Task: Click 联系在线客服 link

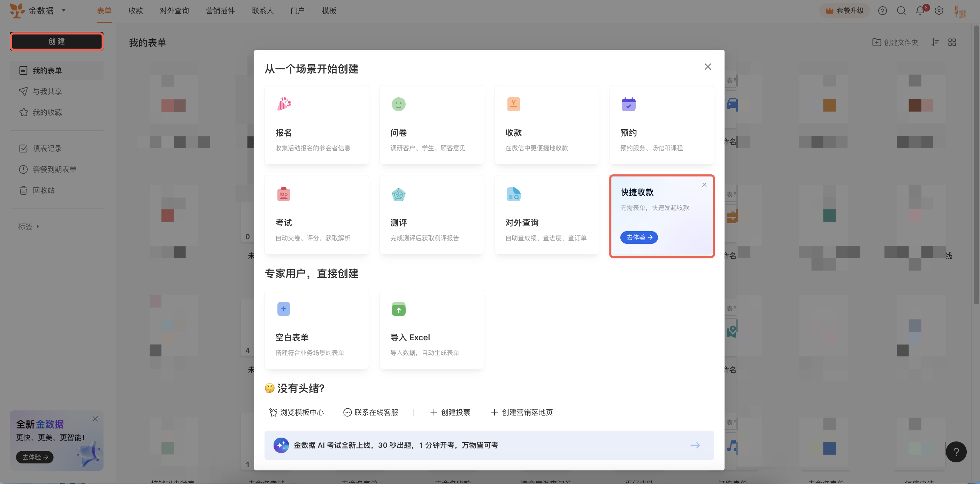Action: (370, 413)
